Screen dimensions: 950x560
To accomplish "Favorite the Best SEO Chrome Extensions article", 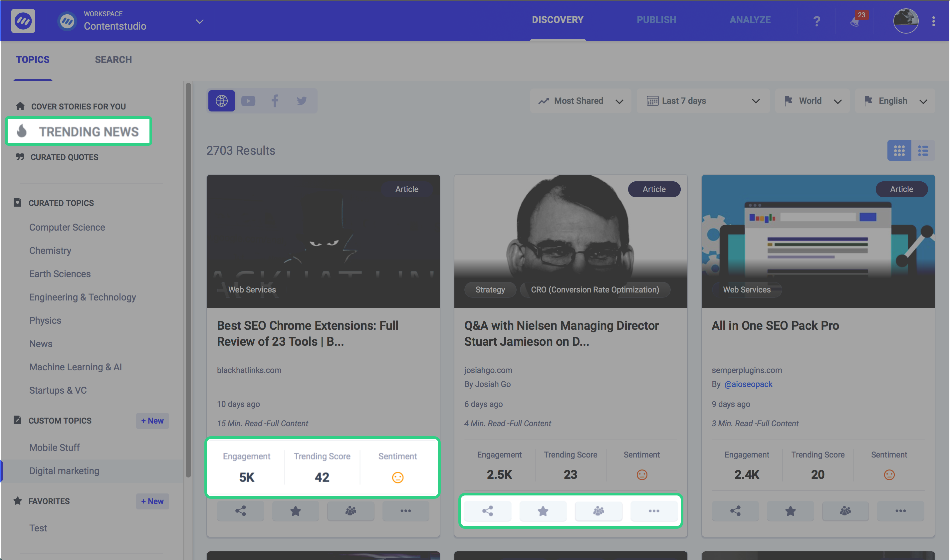I will click(x=296, y=511).
